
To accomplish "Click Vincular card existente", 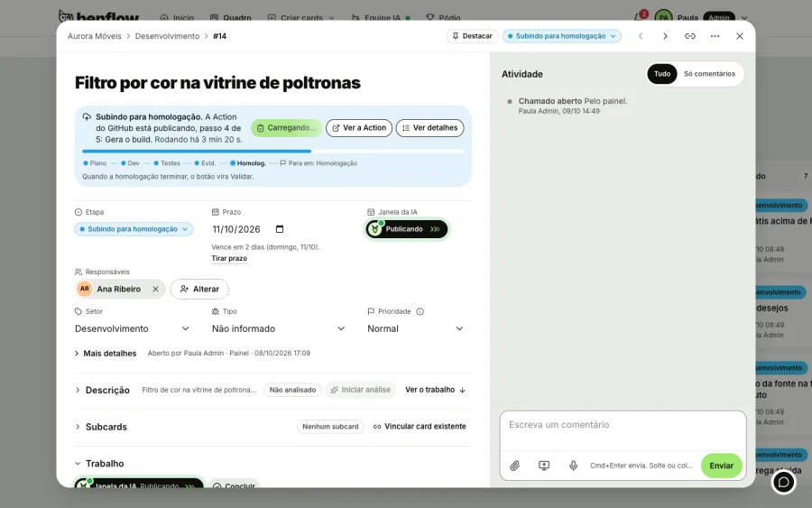I will [420, 427].
